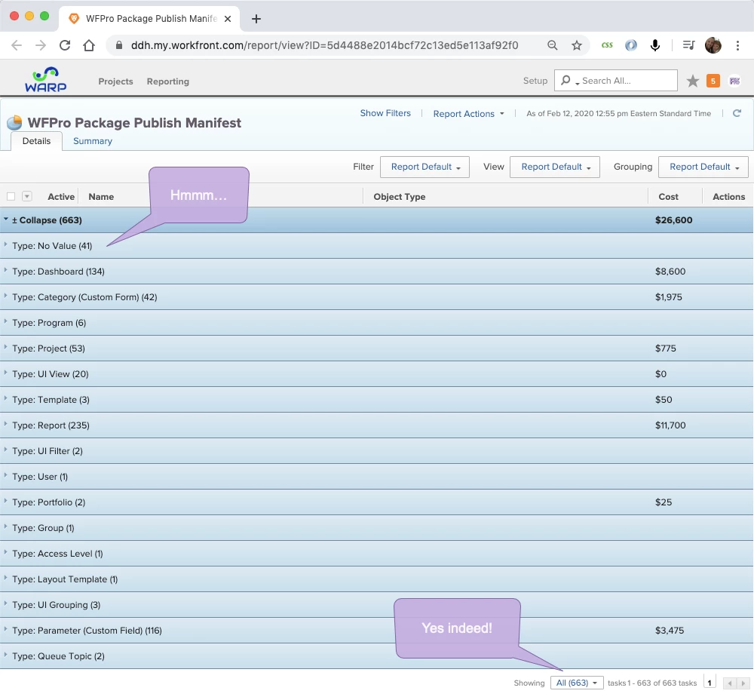Sort by the Active column header
This screenshot has height=700, width=754.
click(x=61, y=197)
